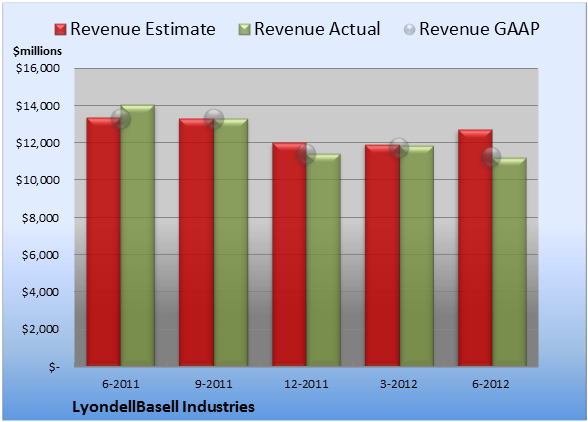Screen dimensions: 588x422
Task: Select the 'Revenue Estimate' legend label
Action: [x=143, y=29]
